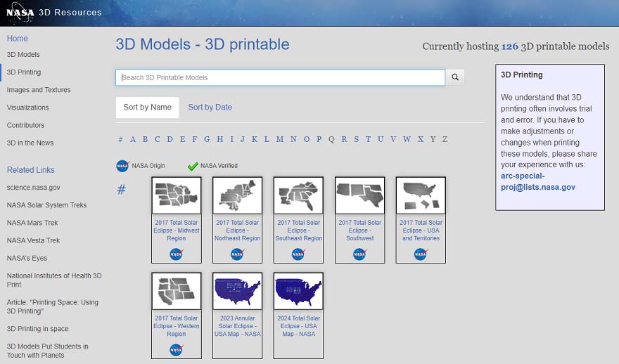Screen dimensions: 619x364
Task: Open National Institutes of Health 3D Print link
Action: (x=54, y=280)
